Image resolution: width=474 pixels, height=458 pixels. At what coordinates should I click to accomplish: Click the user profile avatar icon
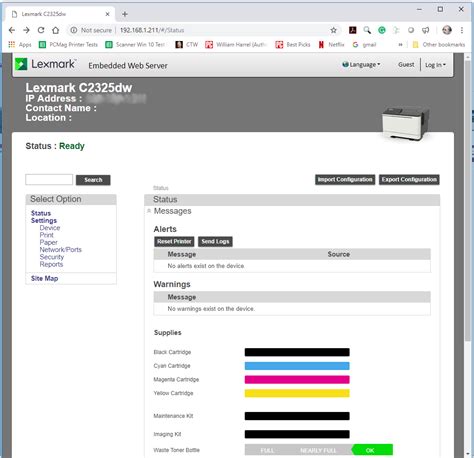click(447, 30)
